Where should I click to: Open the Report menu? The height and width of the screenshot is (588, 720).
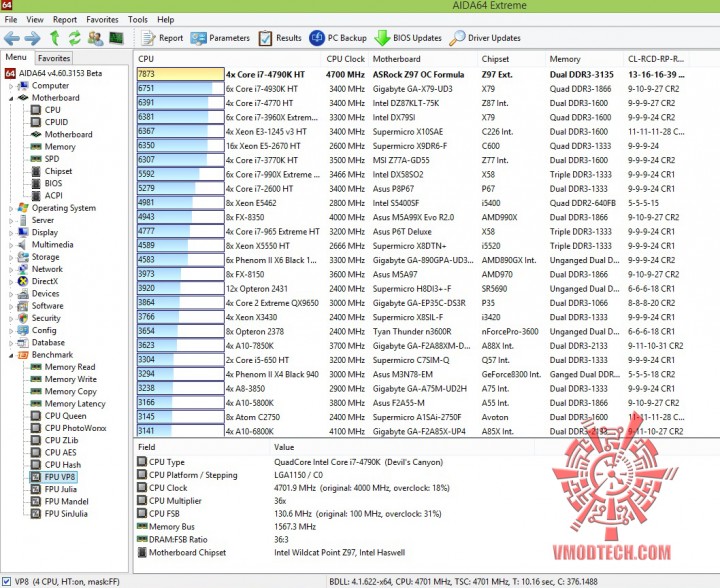(65, 20)
